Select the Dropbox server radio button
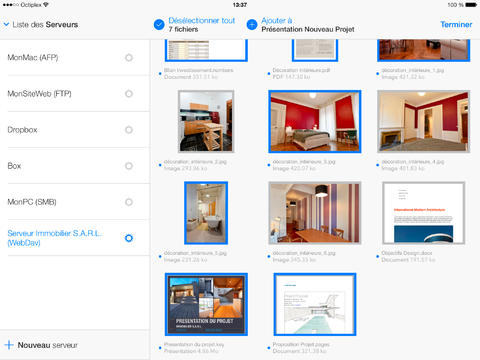The width and height of the screenshot is (480, 360). tap(129, 130)
